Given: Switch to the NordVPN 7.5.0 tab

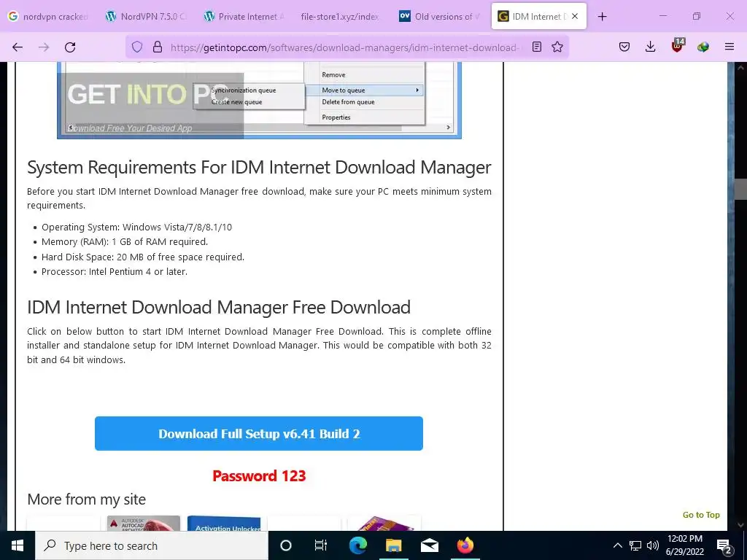Looking at the screenshot, I should click(147, 16).
